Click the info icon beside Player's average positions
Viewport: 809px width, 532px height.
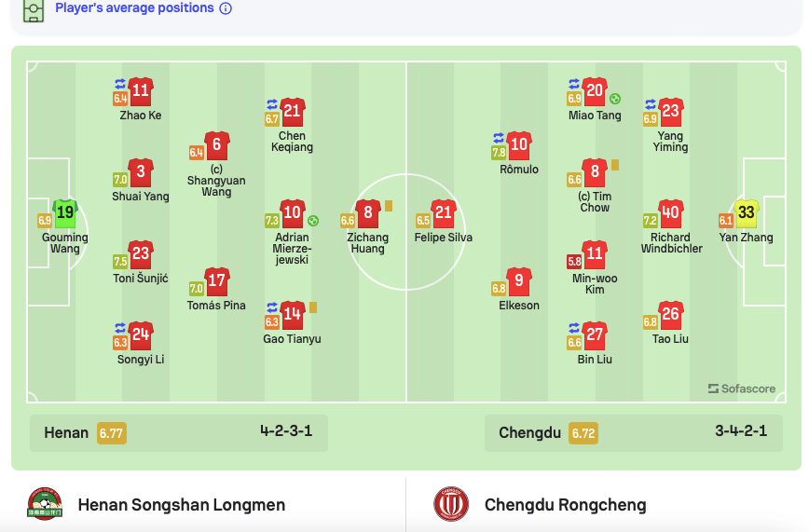[x=226, y=8]
